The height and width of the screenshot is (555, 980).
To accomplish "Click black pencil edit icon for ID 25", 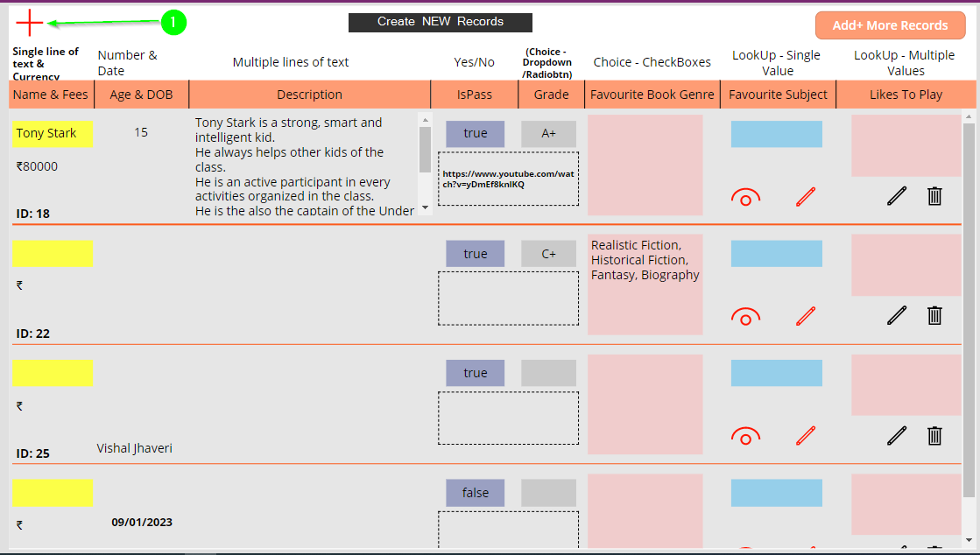I will pos(897,435).
